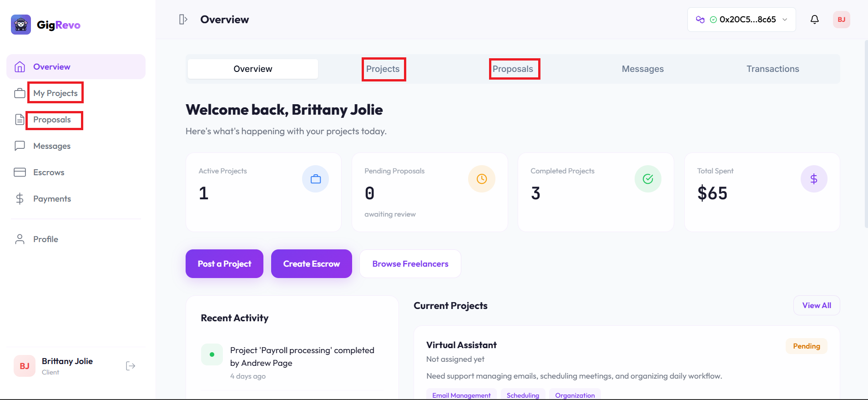
Task: Click the GigRevo sheep logo icon
Action: 21,25
